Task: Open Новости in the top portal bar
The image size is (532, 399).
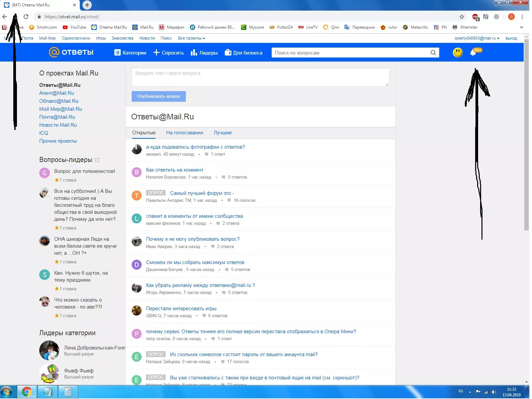Action: click(x=147, y=38)
